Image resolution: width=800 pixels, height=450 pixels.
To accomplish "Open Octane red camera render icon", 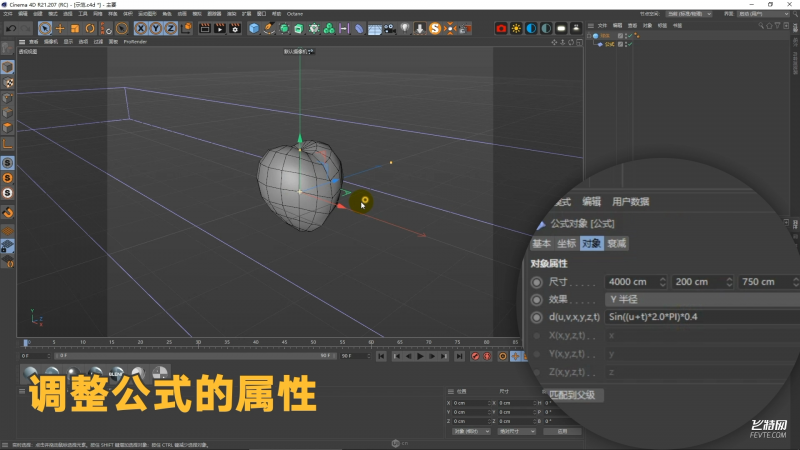I will pyautogui.click(x=501, y=29).
